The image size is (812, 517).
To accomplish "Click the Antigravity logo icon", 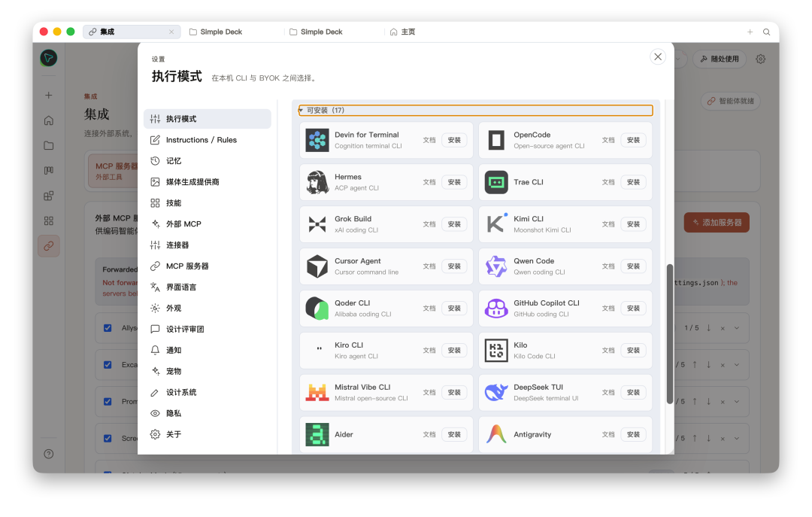I will pos(496,434).
